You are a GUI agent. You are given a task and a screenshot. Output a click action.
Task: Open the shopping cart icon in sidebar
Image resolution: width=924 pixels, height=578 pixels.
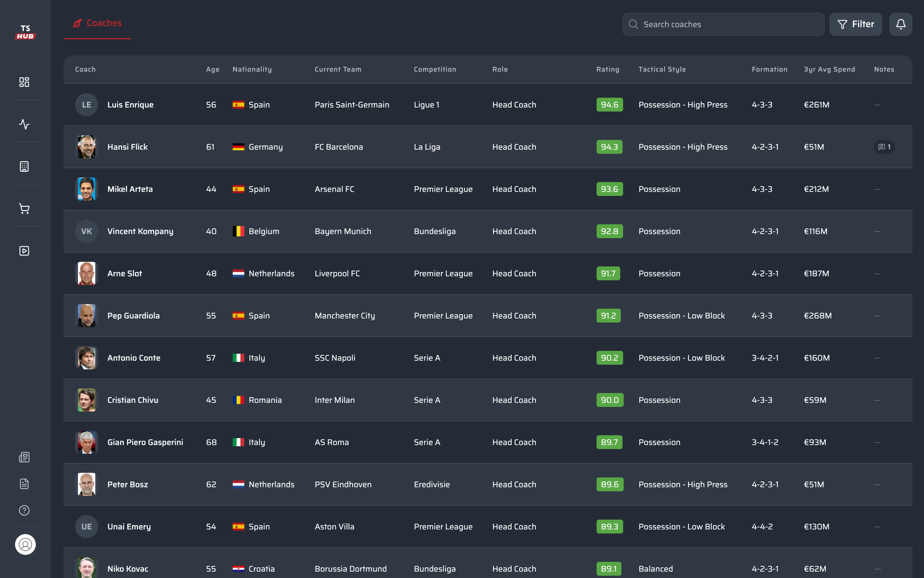pyautogui.click(x=25, y=209)
